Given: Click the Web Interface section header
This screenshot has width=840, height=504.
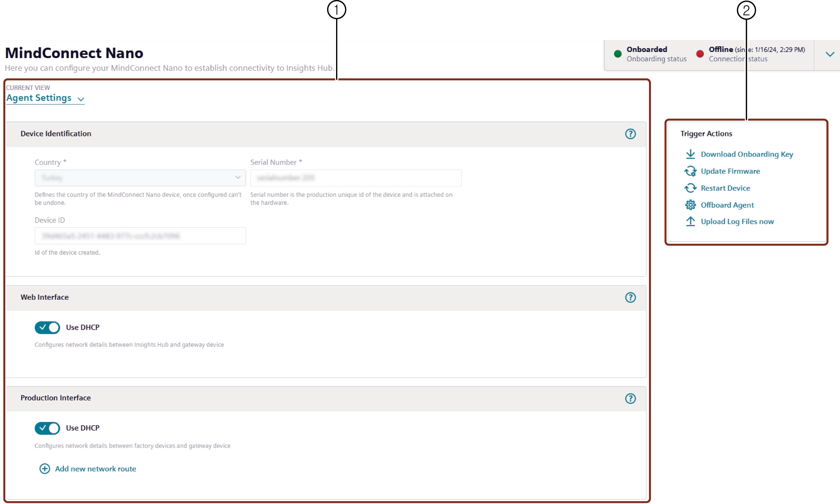Looking at the screenshot, I should 326,298.
